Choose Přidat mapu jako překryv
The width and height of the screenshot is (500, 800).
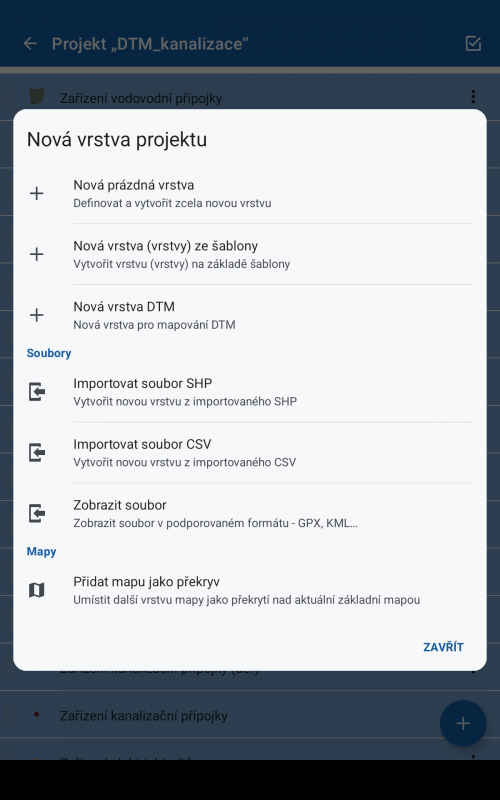[250, 590]
